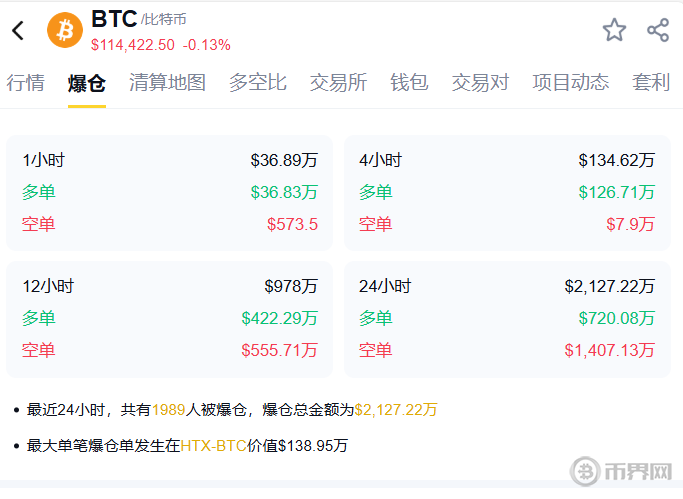Switch to the 钱包 tab
Image resolution: width=683 pixels, height=499 pixels.
[409, 83]
